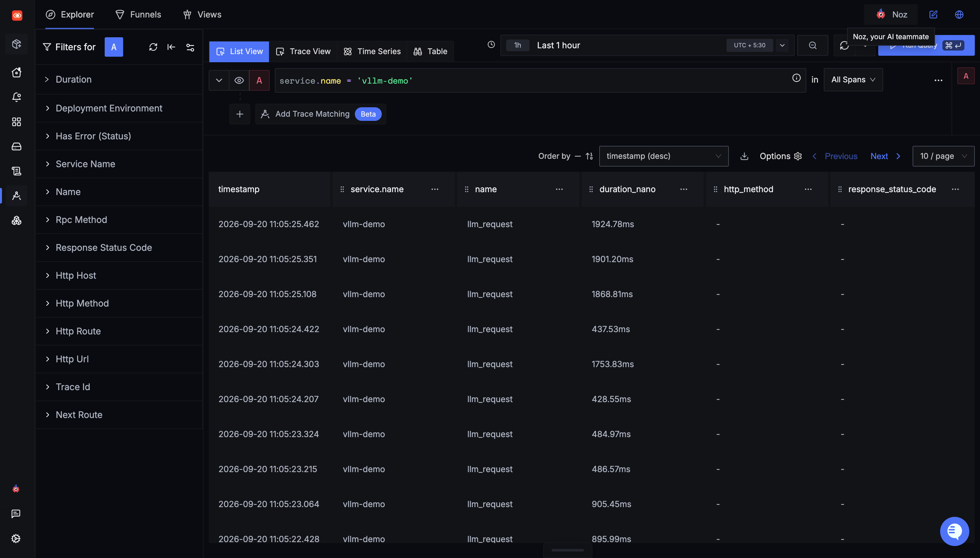Expand the Deployment Environment filter

tap(119, 108)
